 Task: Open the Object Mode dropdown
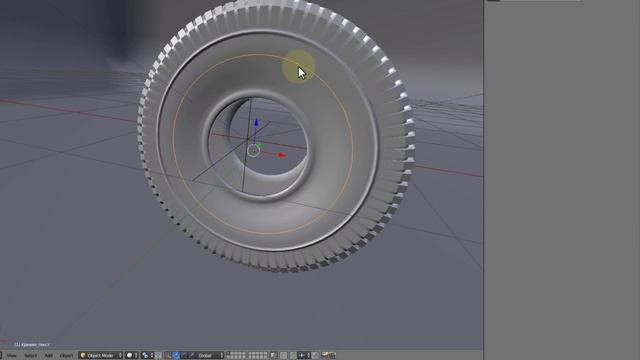[x=101, y=356]
